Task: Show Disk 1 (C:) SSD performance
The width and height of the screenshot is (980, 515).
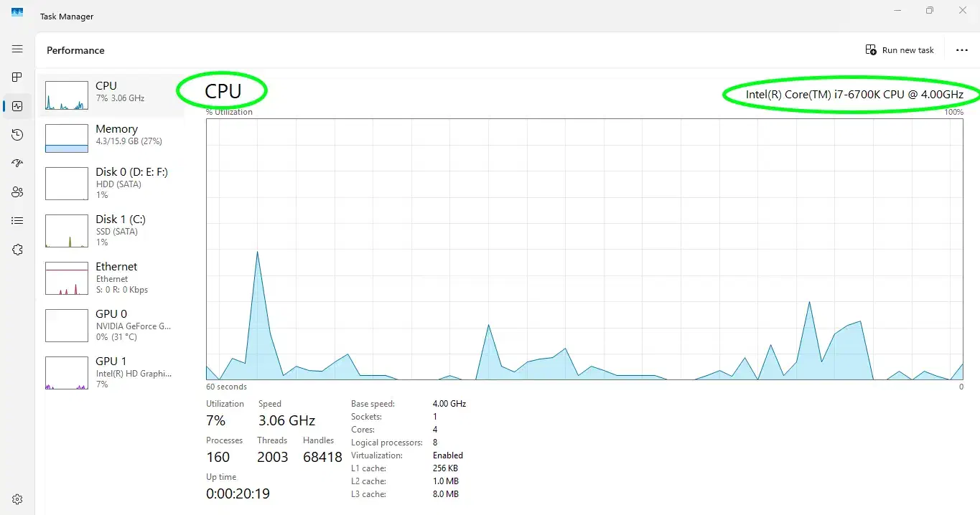Action: (x=111, y=230)
